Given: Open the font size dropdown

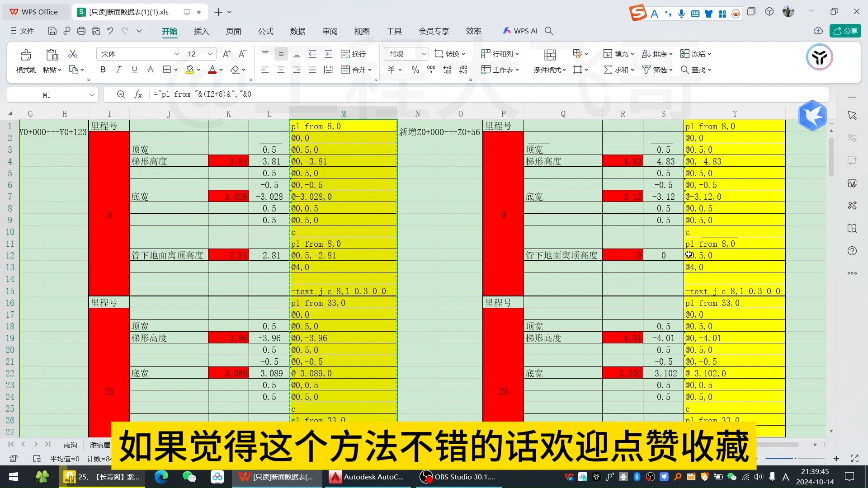Looking at the screenshot, I should click(x=210, y=53).
